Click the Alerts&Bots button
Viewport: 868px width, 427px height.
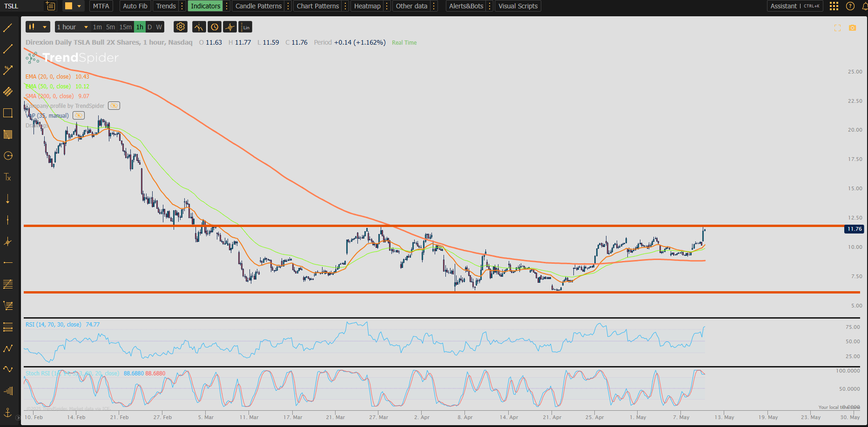tap(466, 6)
